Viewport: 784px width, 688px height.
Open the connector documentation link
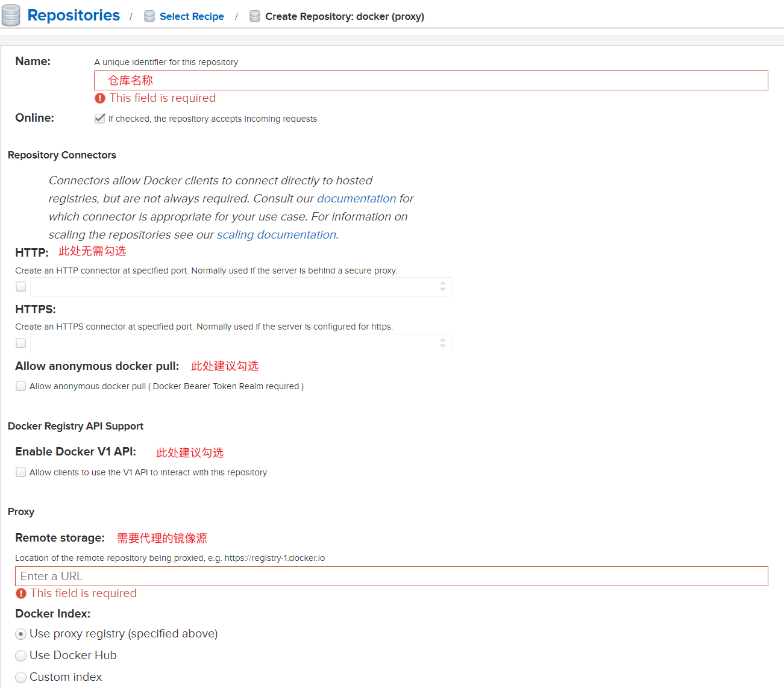[356, 198]
